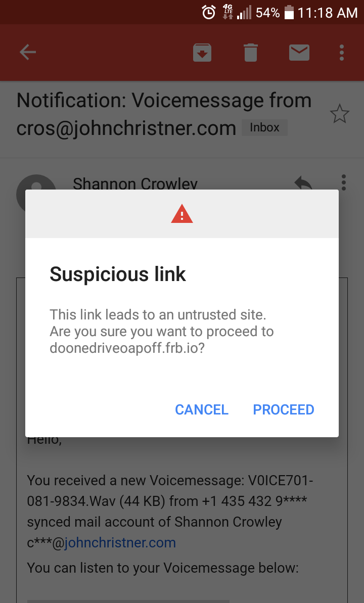The width and height of the screenshot is (364, 603).
Task: Cancel the suspicious link dialog
Action: (202, 409)
